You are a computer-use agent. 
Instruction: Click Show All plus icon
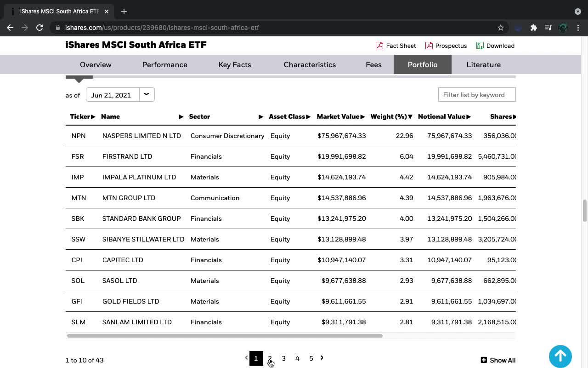pyautogui.click(x=484, y=360)
